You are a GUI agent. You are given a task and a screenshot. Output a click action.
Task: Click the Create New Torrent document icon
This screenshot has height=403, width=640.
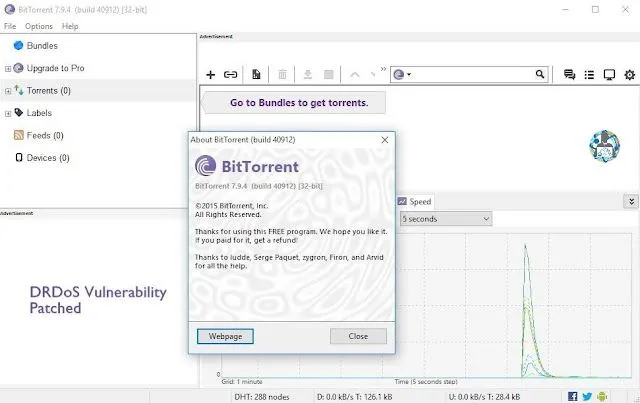pyautogui.click(x=256, y=74)
